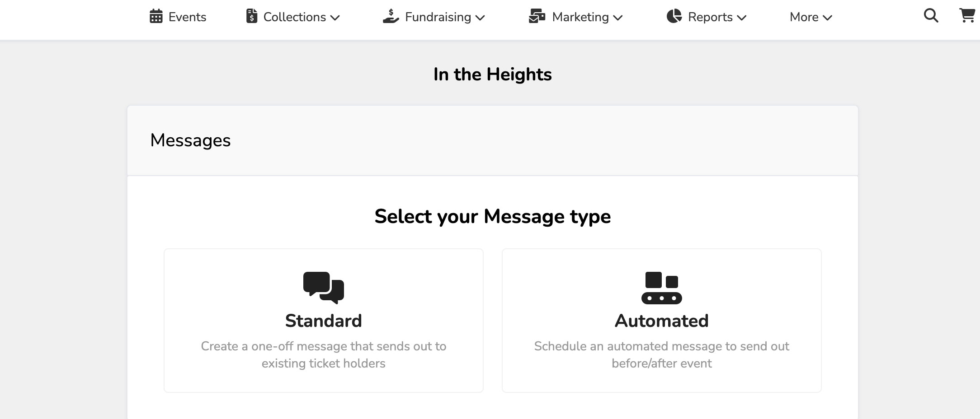The width and height of the screenshot is (980, 419).
Task: Click the Events calendar icon
Action: [x=155, y=16]
